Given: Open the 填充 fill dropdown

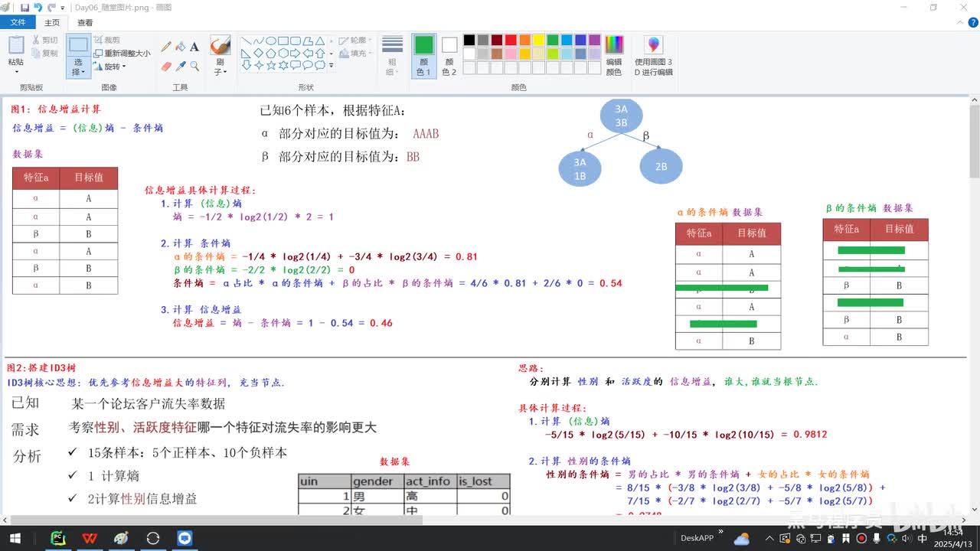Looking at the screenshot, I should point(354,54).
